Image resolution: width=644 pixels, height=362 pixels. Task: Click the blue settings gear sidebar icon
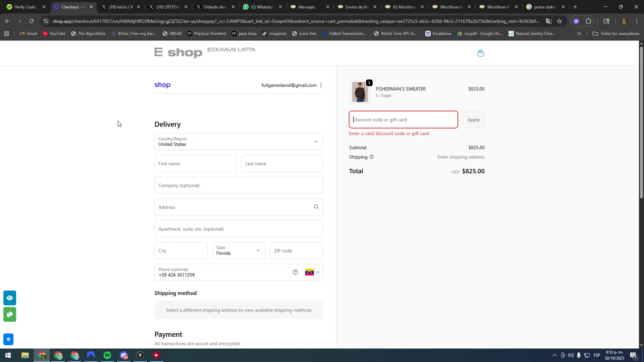[8, 339]
